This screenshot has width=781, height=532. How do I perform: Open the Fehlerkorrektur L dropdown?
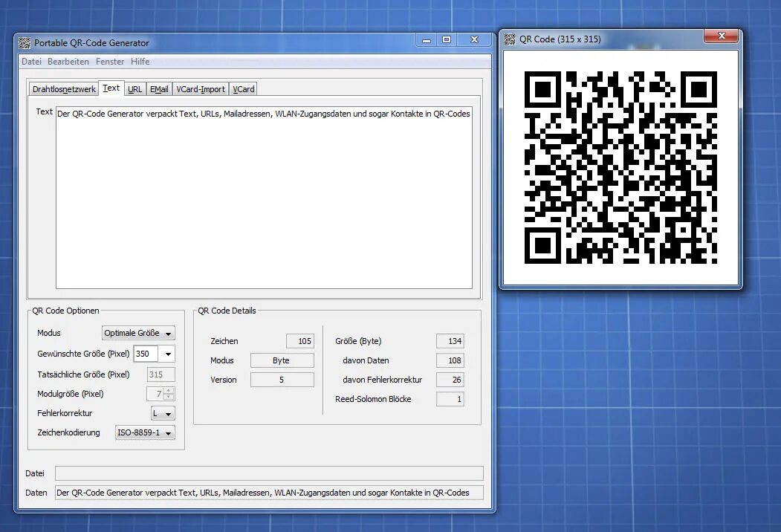(163, 413)
